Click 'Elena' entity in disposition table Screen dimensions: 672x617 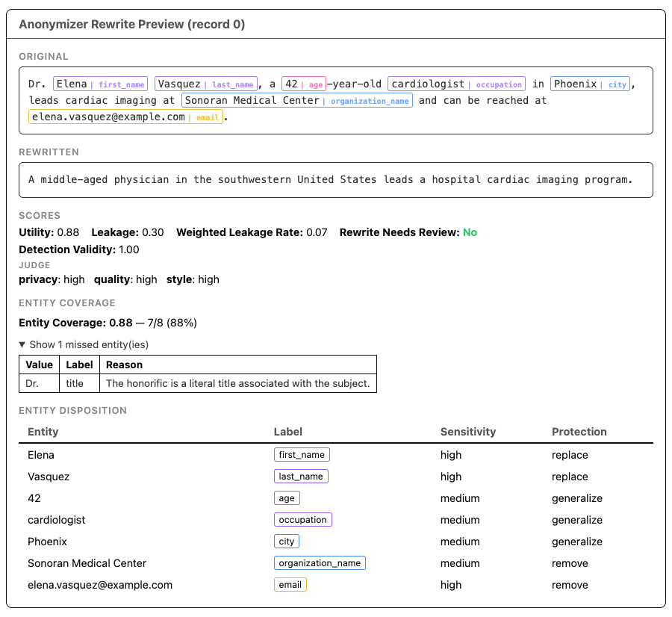(41, 455)
